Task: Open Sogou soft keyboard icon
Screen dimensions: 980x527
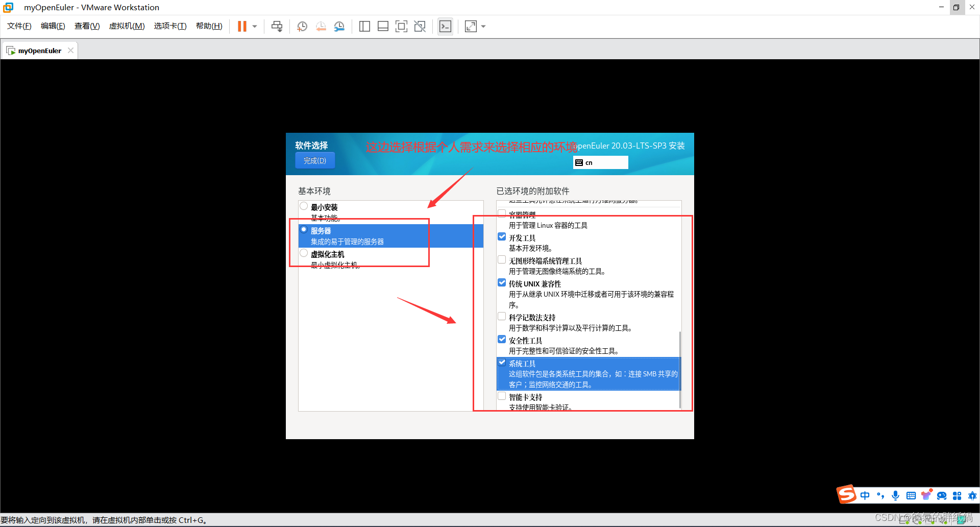Action: 911,495
